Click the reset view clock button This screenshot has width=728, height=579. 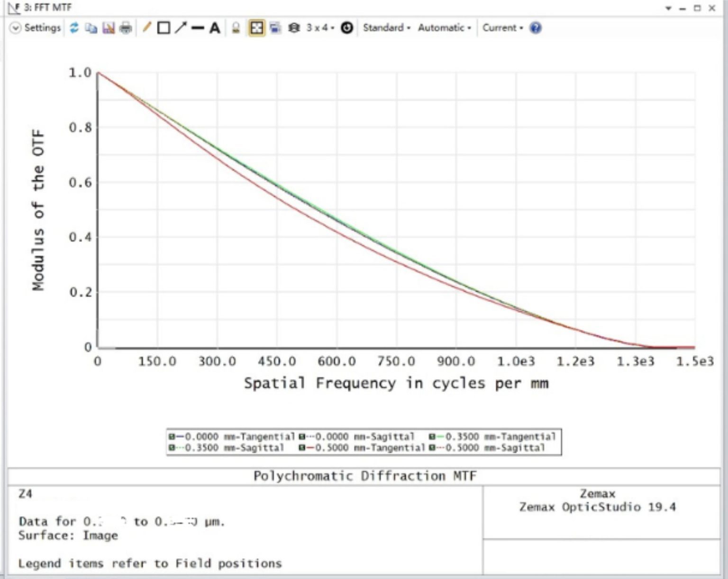tap(347, 28)
